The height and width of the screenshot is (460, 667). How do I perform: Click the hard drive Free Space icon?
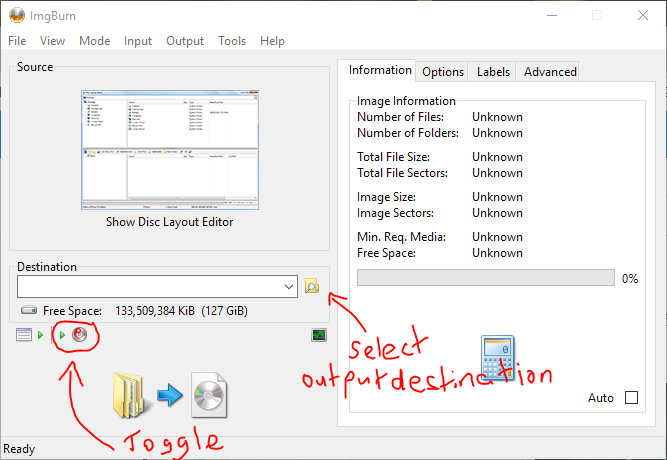29,310
